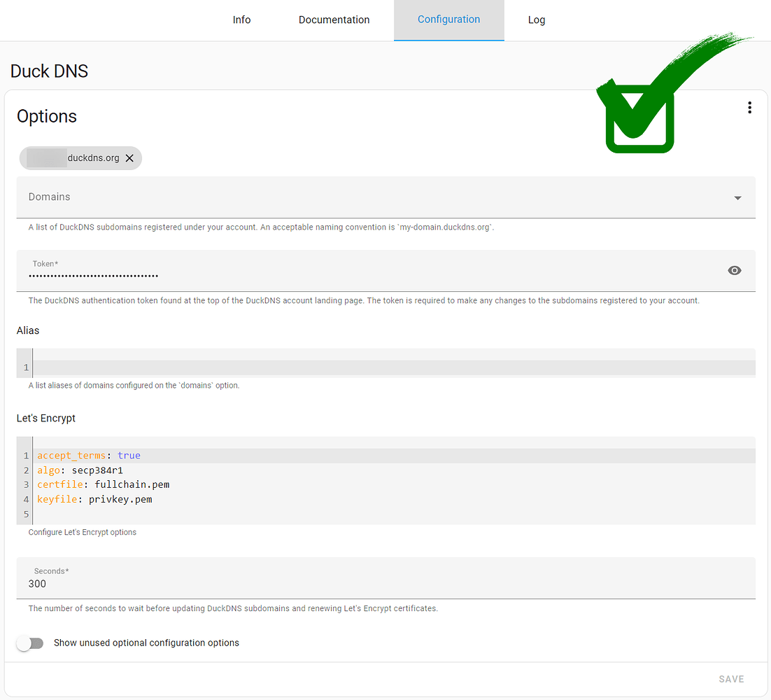Click 'Configure Let's Encrypt options' helper text
Screen dimensions: 771x700
(x=82, y=532)
